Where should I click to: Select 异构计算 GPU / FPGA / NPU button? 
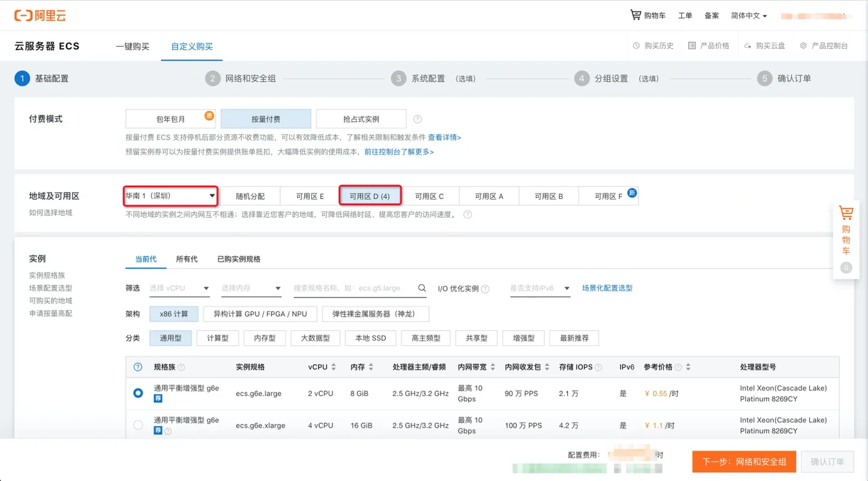click(260, 314)
